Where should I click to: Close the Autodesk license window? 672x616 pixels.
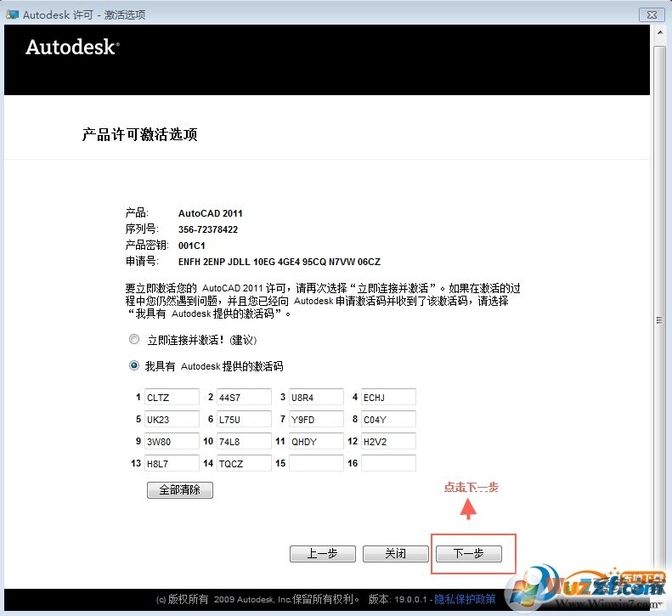pyautogui.click(x=652, y=14)
